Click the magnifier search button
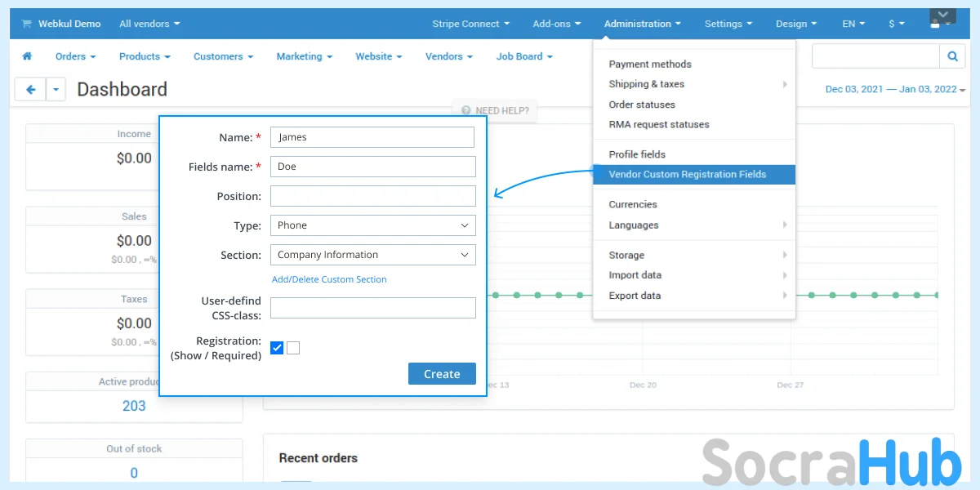 [952, 56]
